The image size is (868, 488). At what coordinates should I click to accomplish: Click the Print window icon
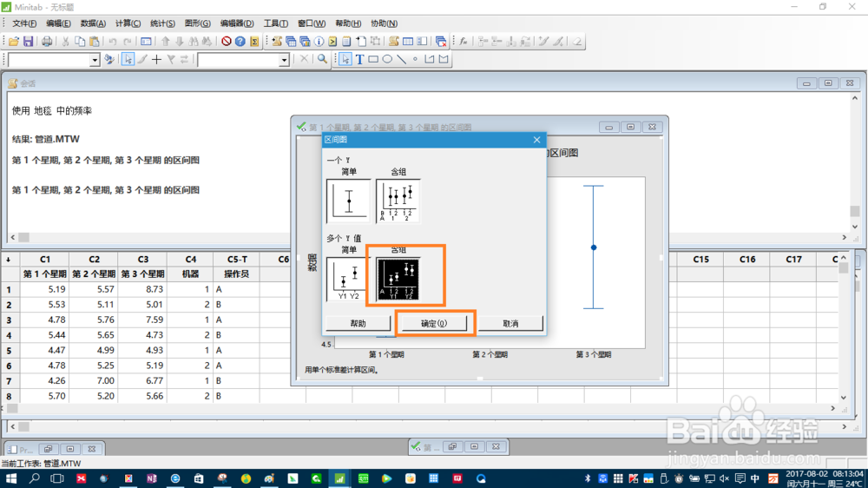47,42
